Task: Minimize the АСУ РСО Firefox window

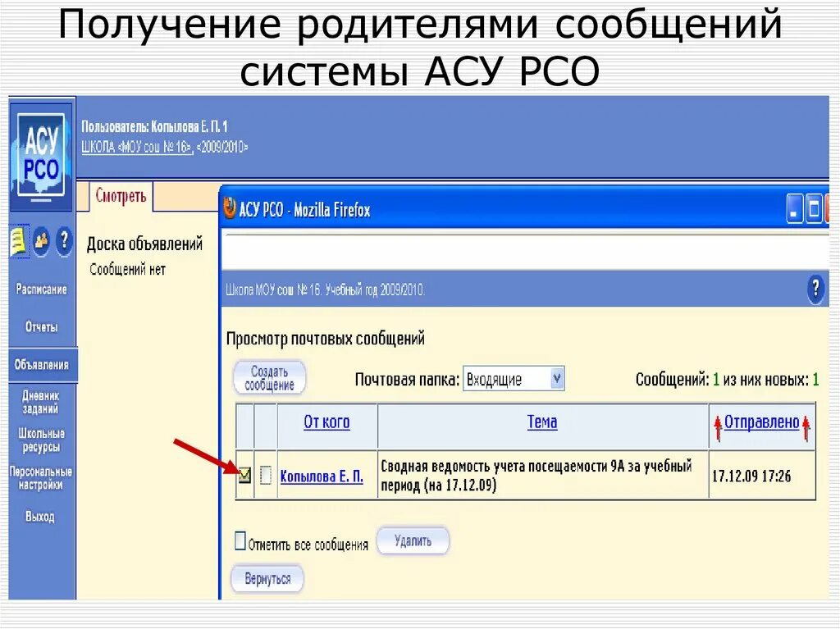Action: (794, 209)
